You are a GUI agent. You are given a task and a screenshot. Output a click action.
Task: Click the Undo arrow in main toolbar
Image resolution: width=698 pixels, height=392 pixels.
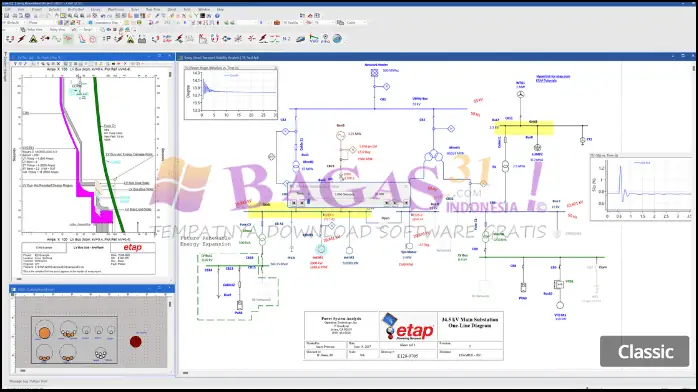coord(103,16)
